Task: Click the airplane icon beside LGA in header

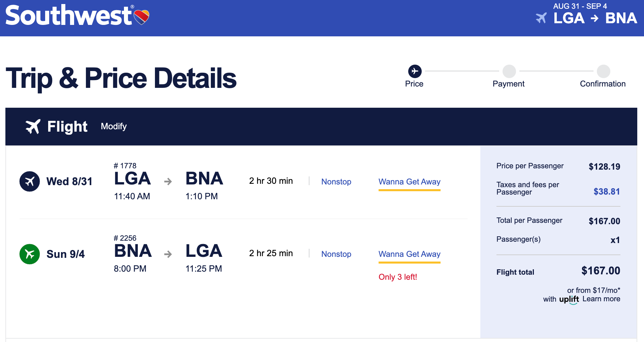Action: (541, 18)
